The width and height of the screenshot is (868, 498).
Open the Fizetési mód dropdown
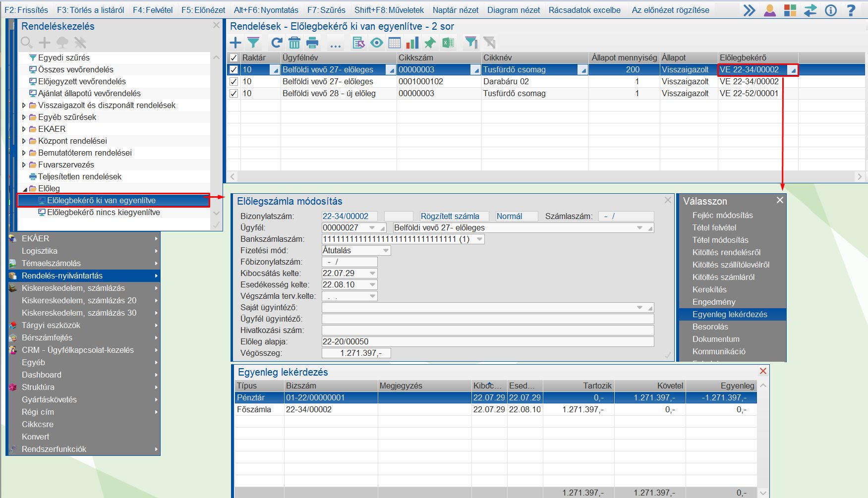(386, 251)
